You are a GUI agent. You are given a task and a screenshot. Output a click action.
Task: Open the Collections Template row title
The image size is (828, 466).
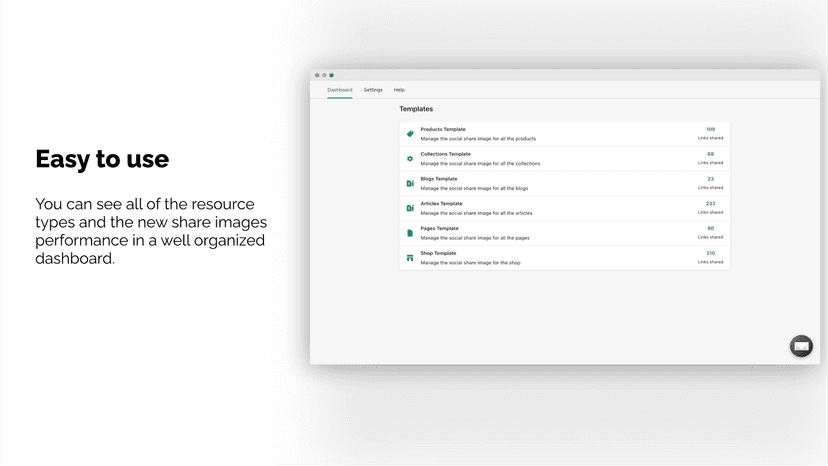pyautogui.click(x=446, y=154)
